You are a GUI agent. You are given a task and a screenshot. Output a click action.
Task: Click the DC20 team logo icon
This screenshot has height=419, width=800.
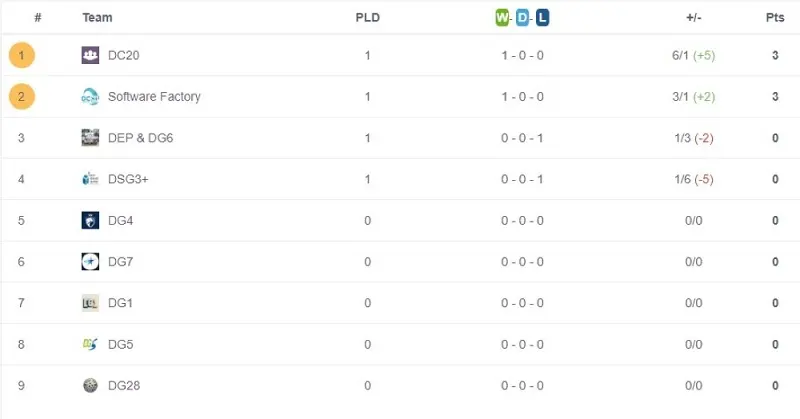(x=90, y=56)
